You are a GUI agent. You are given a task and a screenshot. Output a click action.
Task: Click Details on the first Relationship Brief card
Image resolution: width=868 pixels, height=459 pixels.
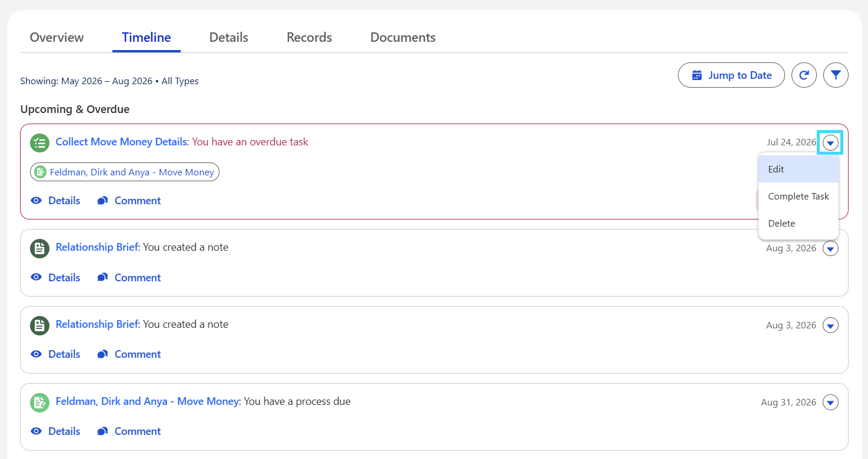[x=55, y=278]
